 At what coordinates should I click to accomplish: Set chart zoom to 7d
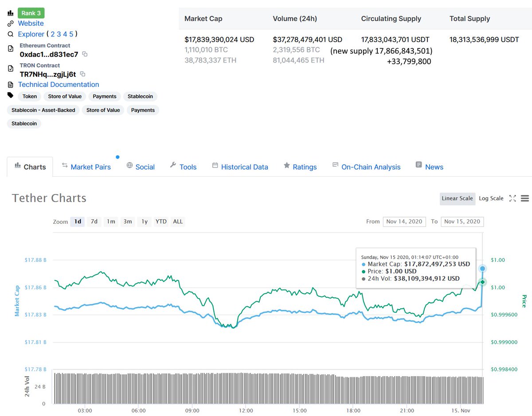94,222
